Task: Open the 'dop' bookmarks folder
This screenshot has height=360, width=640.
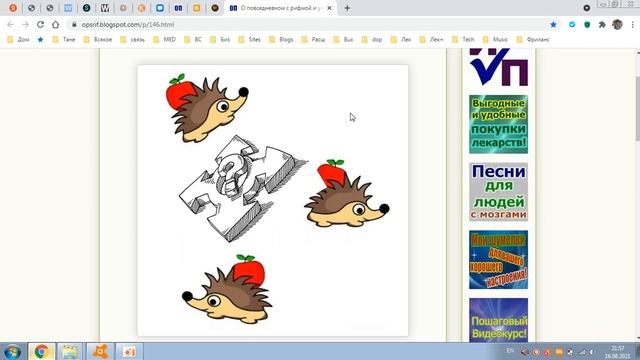Action: (x=372, y=40)
